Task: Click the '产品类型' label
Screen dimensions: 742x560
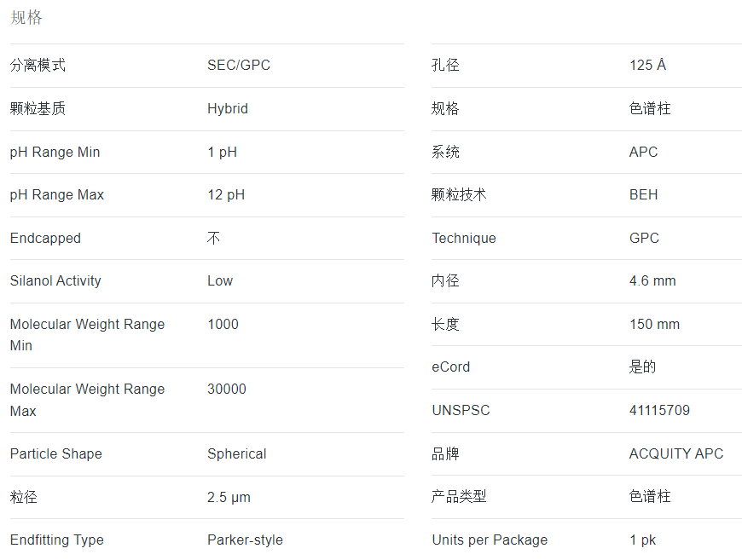Action: (x=459, y=496)
